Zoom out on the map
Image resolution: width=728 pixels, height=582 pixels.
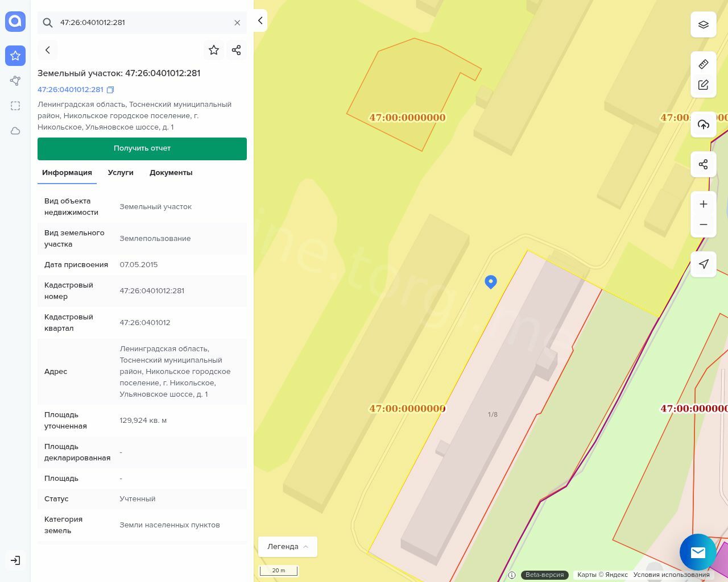704,225
